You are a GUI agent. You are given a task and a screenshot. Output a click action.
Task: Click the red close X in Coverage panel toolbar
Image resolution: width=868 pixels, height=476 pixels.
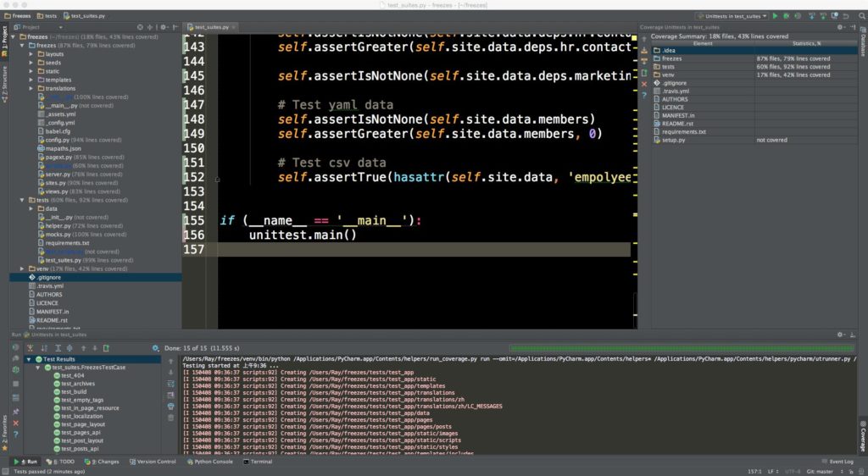(644, 84)
